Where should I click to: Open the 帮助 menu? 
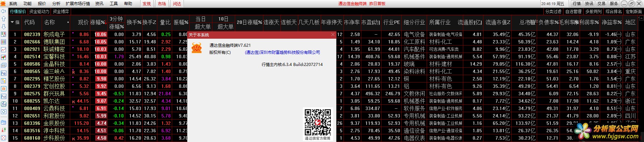pyautogui.click(x=128, y=4)
